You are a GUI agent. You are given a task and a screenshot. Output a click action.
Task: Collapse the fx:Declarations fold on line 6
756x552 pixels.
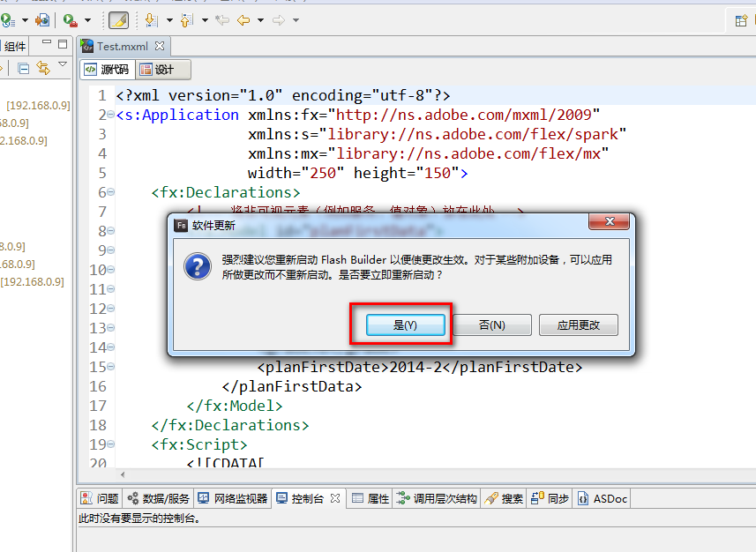(x=111, y=192)
